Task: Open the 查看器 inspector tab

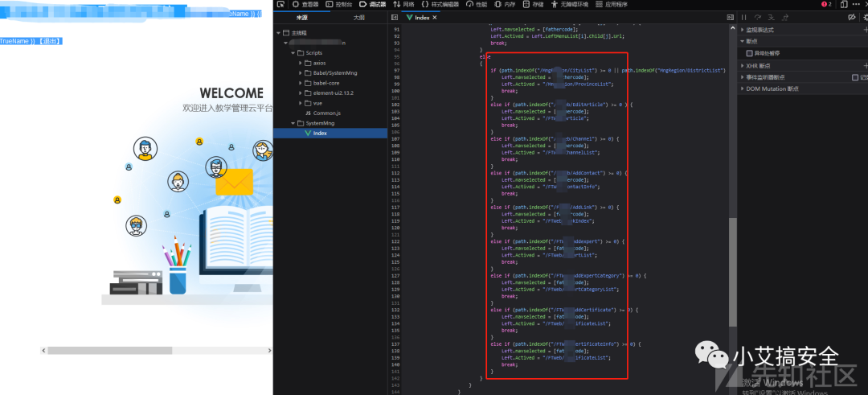Action: click(x=305, y=4)
